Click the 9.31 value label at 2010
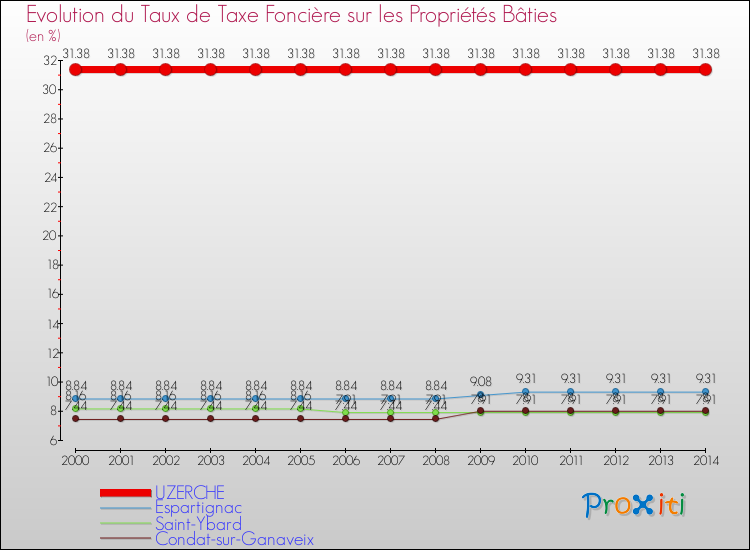 pyautogui.click(x=526, y=378)
